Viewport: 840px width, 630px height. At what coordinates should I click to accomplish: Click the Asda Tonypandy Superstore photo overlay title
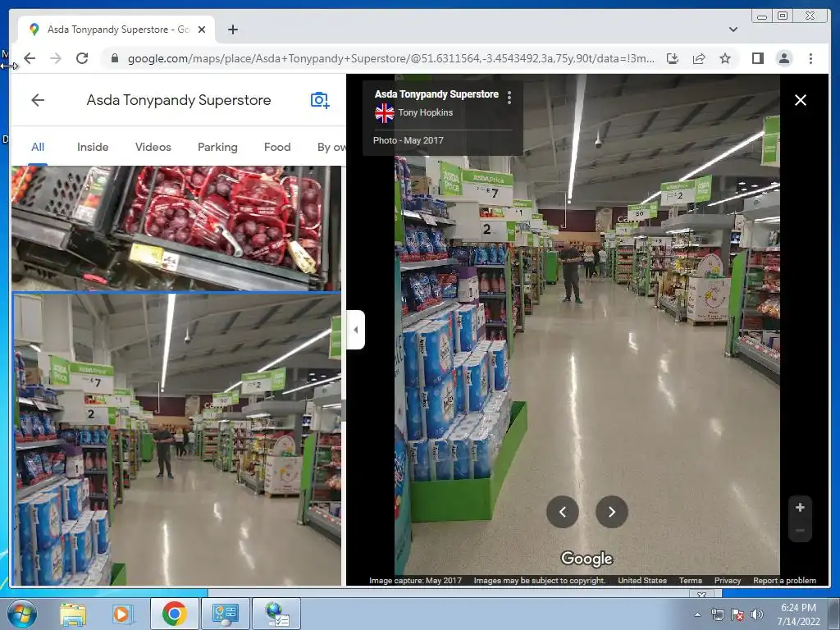(x=436, y=94)
